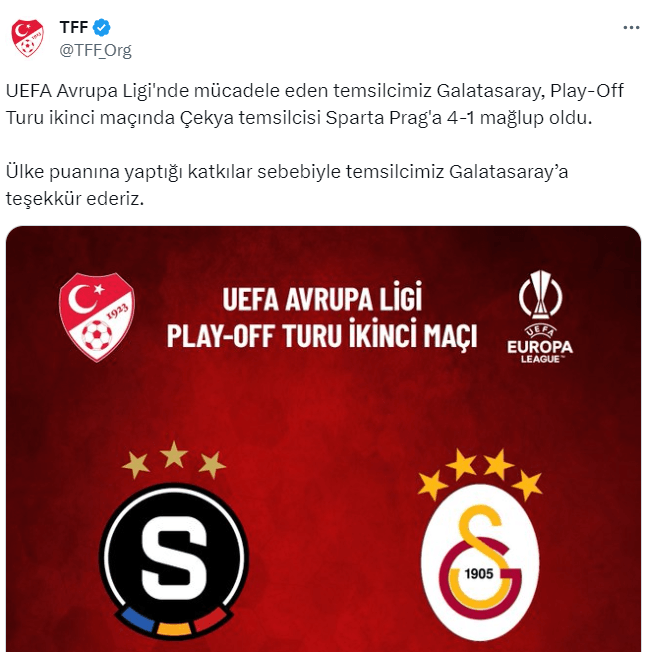Open the @TFF_Org handle link
The image size is (657, 652).
(x=96, y=50)
